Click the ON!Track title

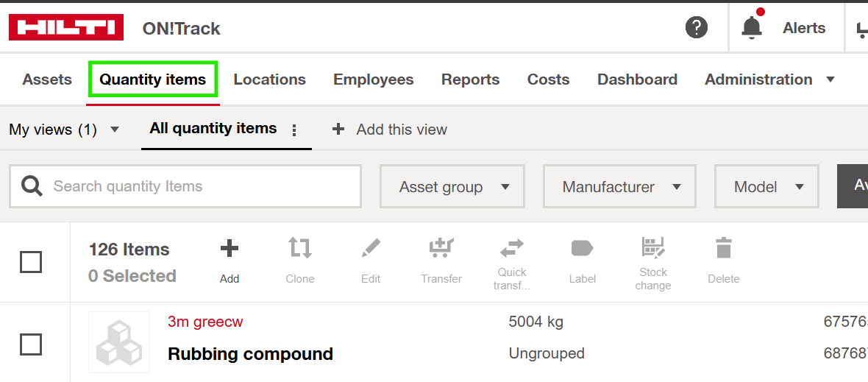click(182, 28)
